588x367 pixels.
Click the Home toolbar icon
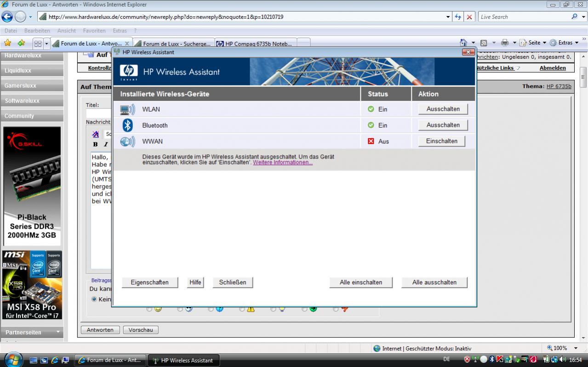coord(463,43)
